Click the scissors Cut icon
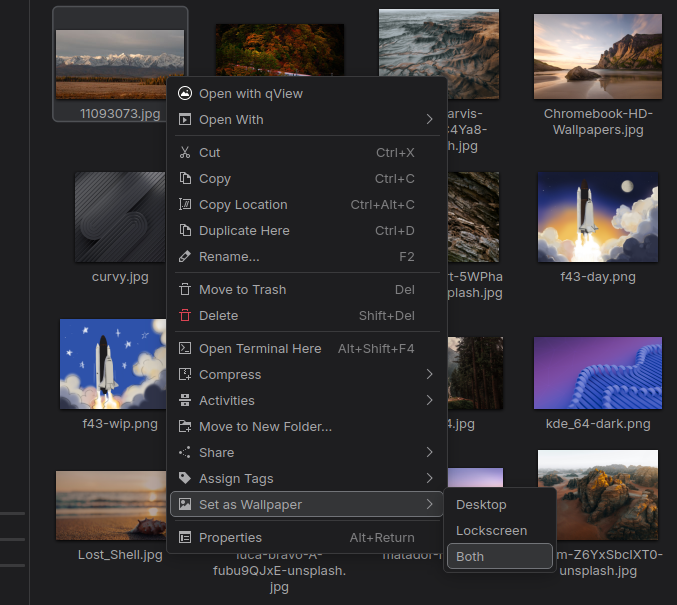Viewport: 677px width, 605px height. point(185,152)
